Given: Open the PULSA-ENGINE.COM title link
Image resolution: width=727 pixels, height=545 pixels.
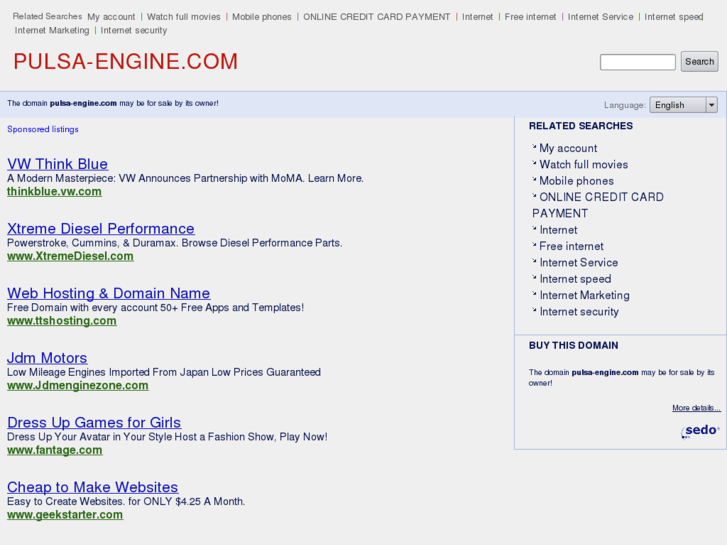Looking at the screenshot, I should [x=126, y=62].
